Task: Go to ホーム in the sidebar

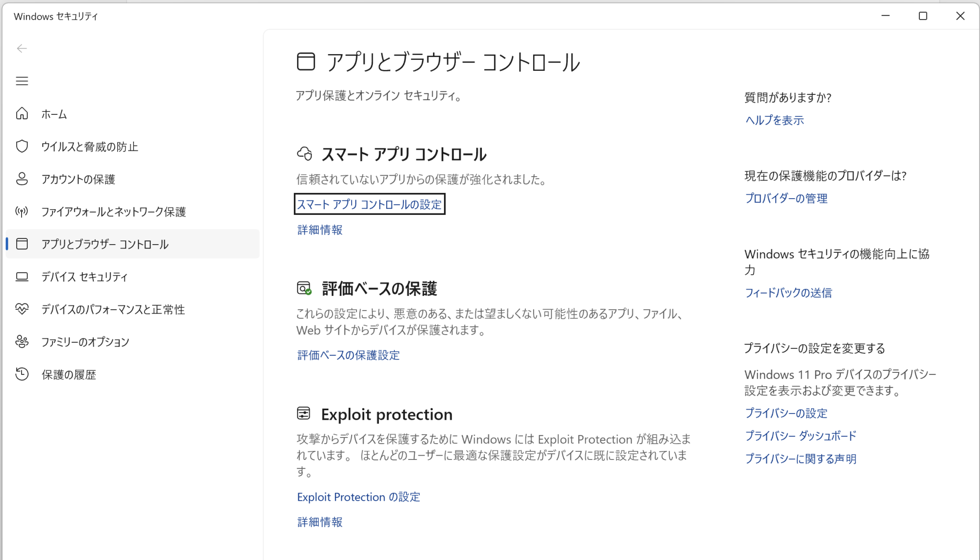Action: pos(133,114)
